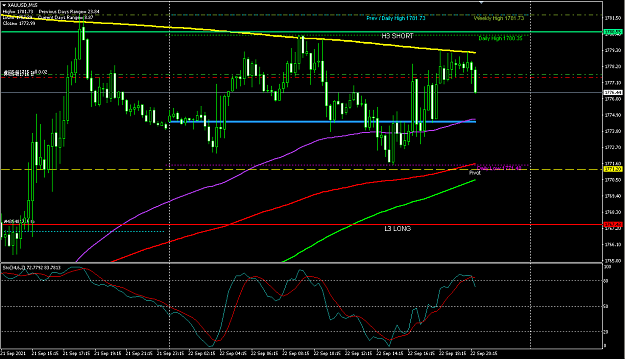Image resolution: width=625 pixels, height=360 pixels.
Task: Click the chart shift triangle marker at top
Action: pos(481,2)
